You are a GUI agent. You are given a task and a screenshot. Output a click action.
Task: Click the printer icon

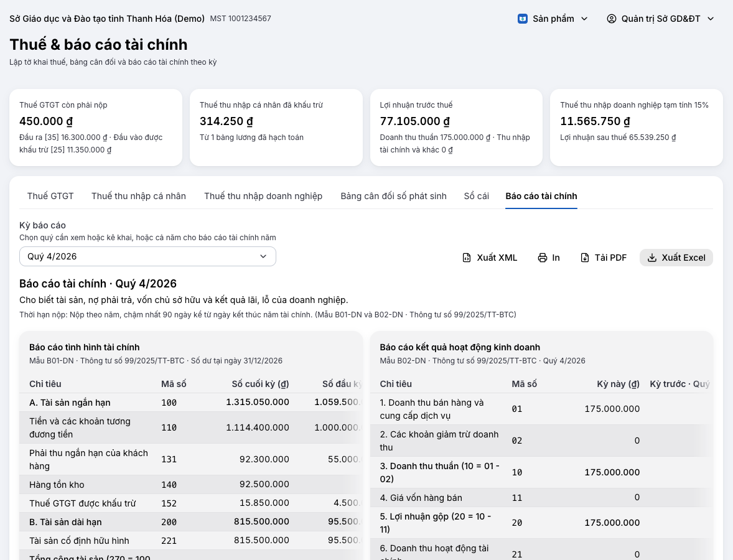[542, 258]
